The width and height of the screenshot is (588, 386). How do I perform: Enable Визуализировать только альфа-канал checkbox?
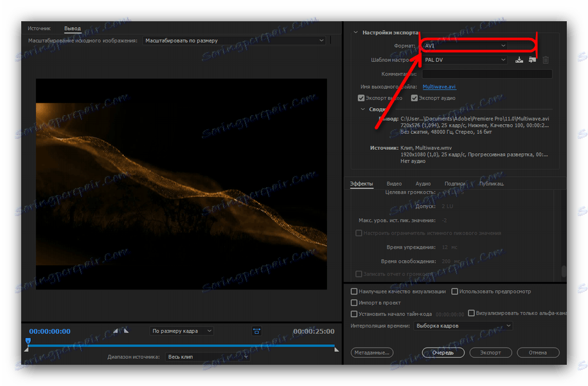coord(472,313)
